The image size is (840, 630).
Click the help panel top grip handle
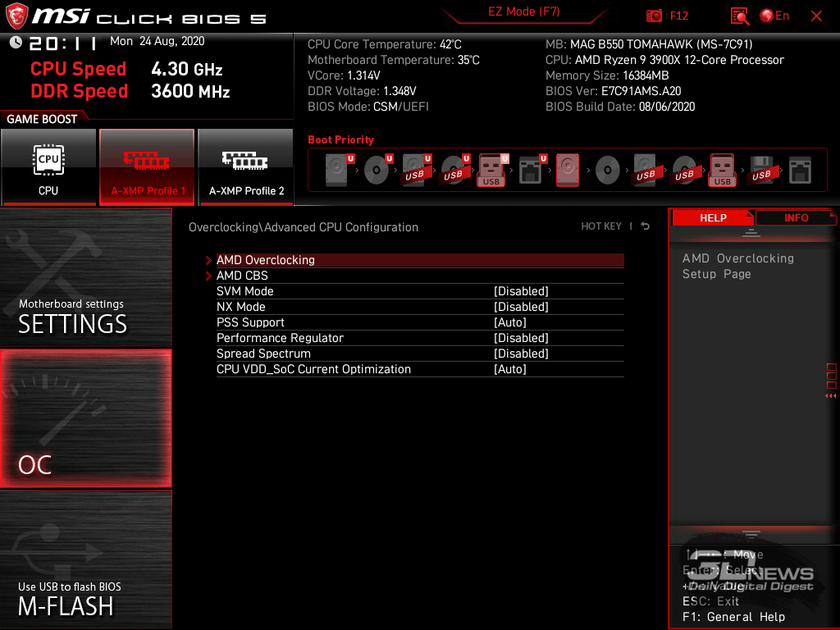751,232
